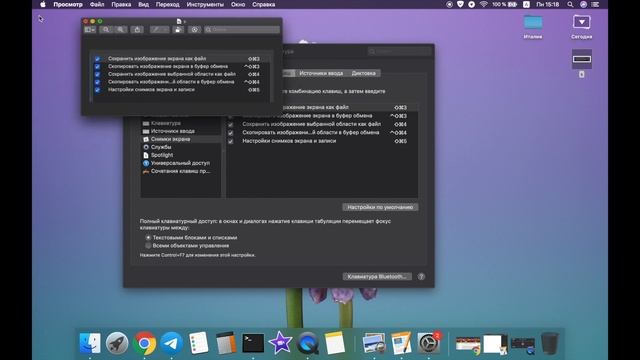Image resolution: width=640 pixels, height=360 pixels.
Task: Open Launchpad from the Dock
Action: pos(117,343)
